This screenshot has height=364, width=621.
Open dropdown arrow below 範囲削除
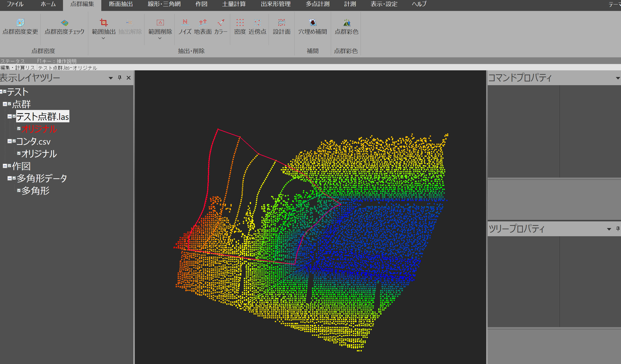(160, 38)
